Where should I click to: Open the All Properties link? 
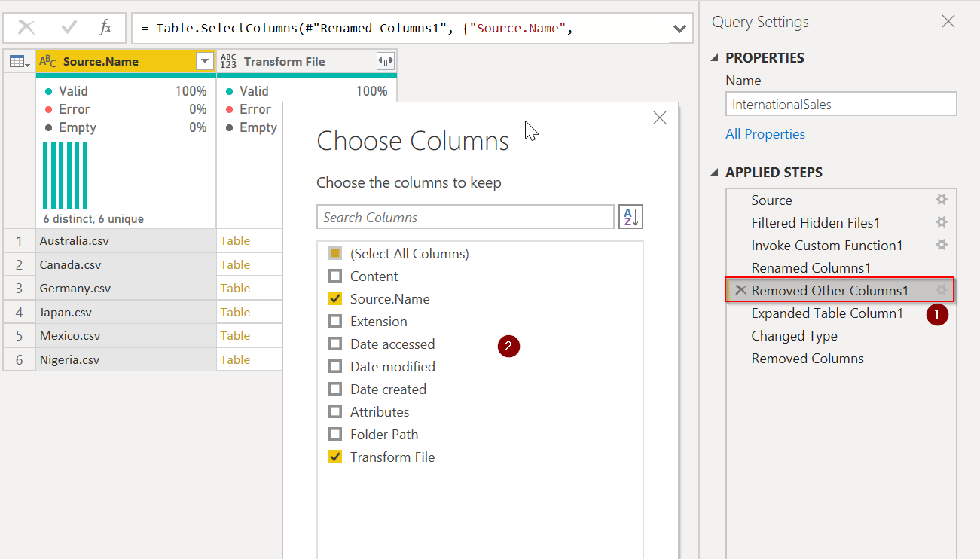pos(765,134)
